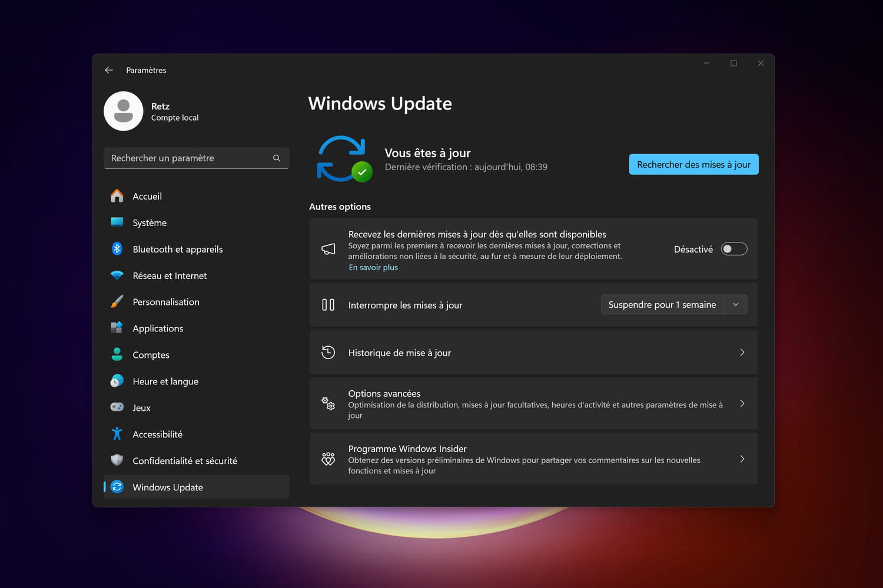883x588 pixels.
Task: Click the Rechercher un paramètre field
Action: (188, 158)
